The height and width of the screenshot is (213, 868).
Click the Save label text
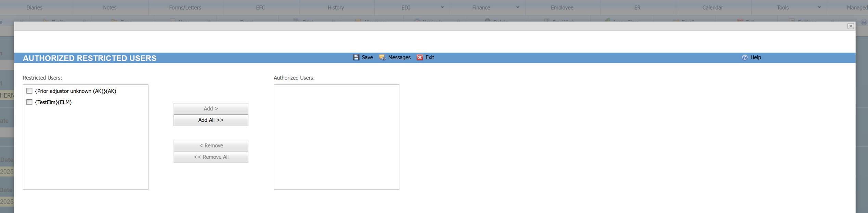[x=367, y=57]
